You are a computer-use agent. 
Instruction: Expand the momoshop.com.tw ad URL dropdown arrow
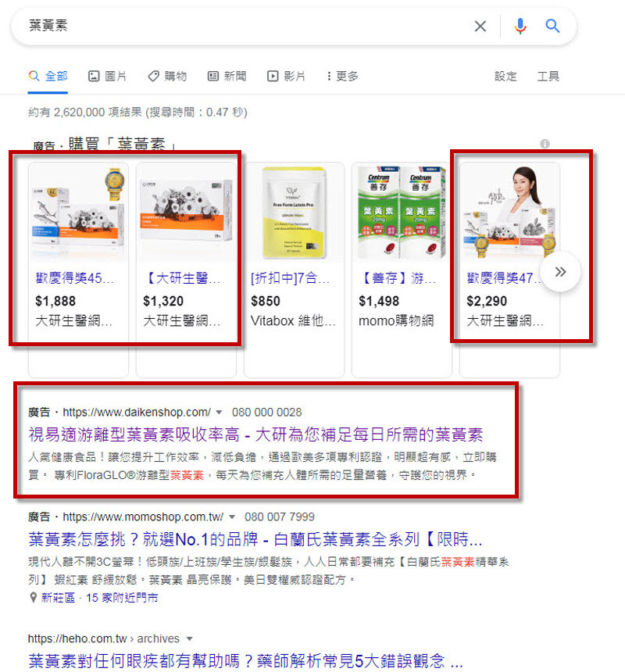click(x=232, y=517)
